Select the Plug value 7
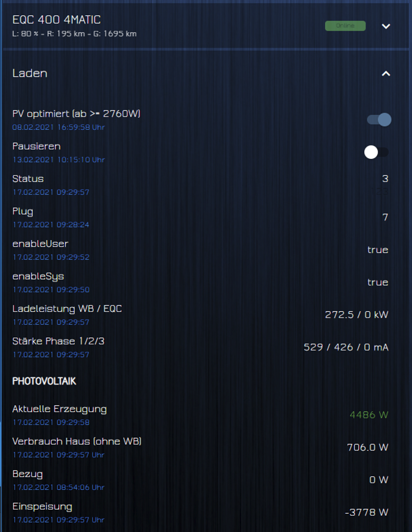The width and height of the screenshot is (412, 532). coord(385,217)
